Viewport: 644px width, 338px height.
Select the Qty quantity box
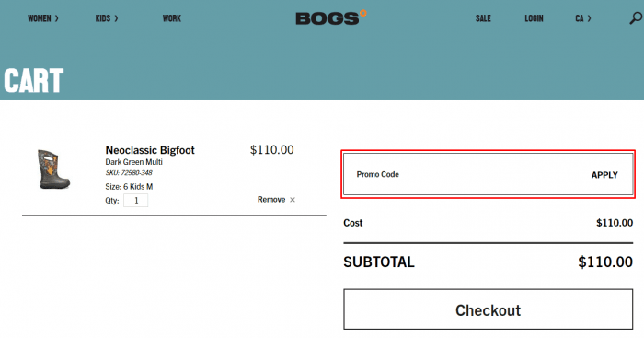tap(136, 201)
